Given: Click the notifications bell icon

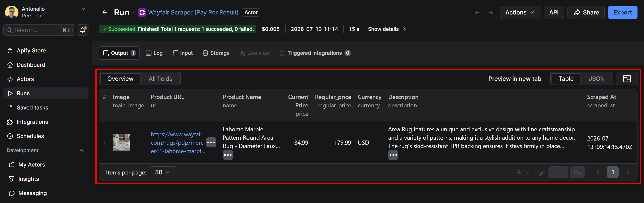Looking at the screenshot, I should [x=83, y=30].
